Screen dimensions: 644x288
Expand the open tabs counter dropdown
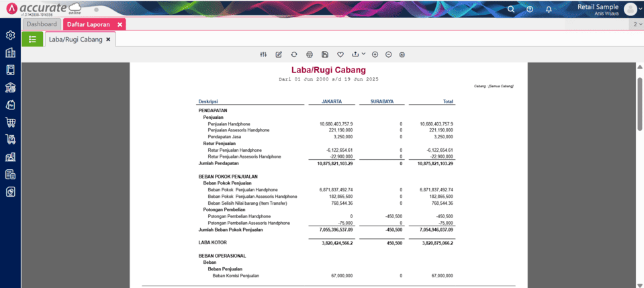636,25
